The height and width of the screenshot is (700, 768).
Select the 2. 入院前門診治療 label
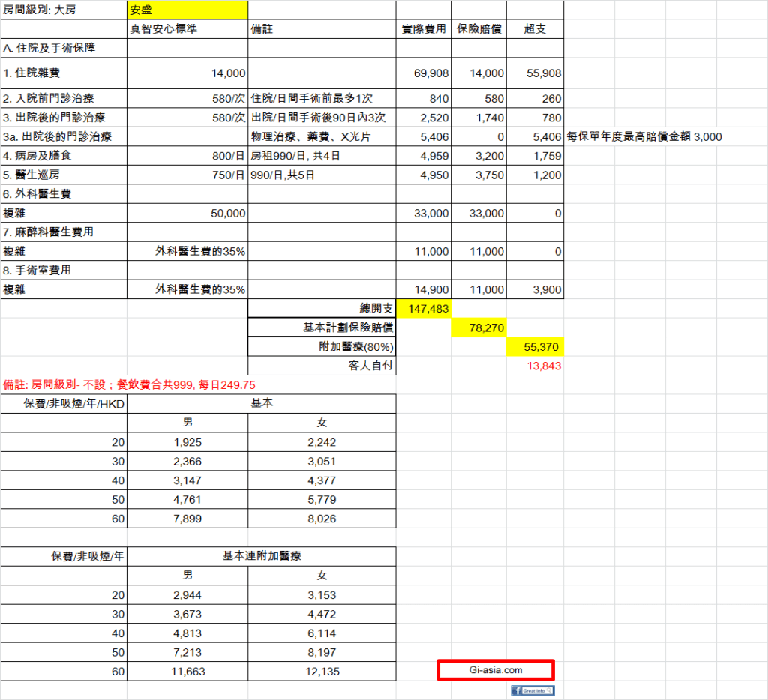tap(64, 98)
